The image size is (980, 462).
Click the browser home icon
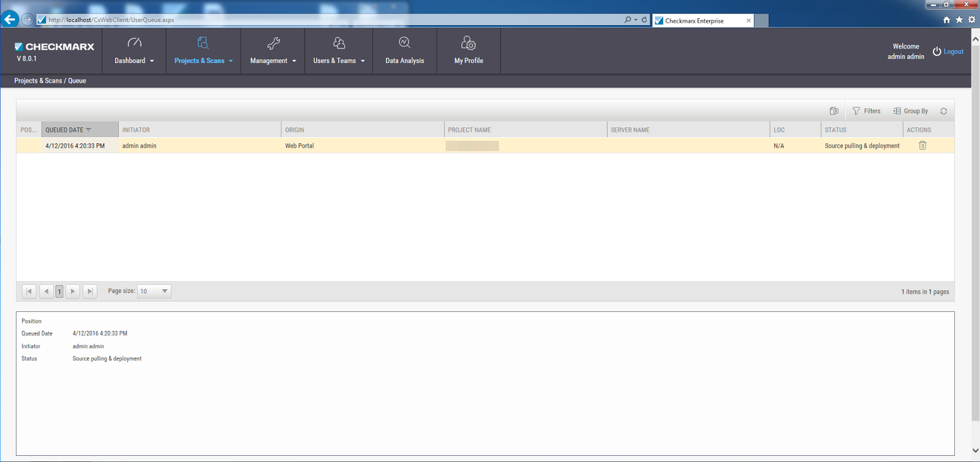coord(946,20)
